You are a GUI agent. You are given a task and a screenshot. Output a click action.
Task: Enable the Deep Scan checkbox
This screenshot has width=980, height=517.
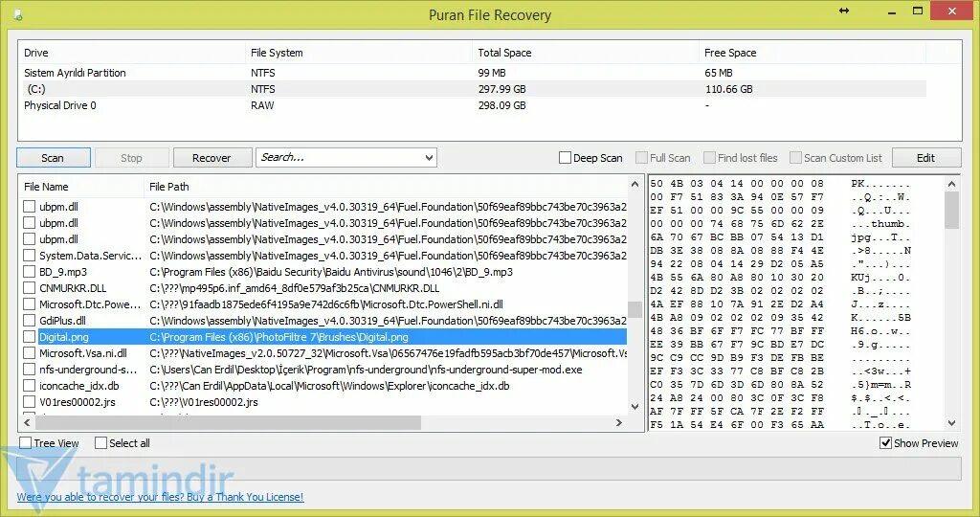pos(565,158)
